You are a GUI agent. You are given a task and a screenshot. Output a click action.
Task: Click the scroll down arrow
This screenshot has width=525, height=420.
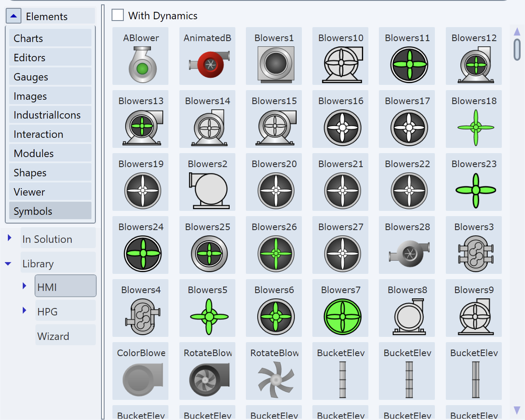[x=517, y=410]
